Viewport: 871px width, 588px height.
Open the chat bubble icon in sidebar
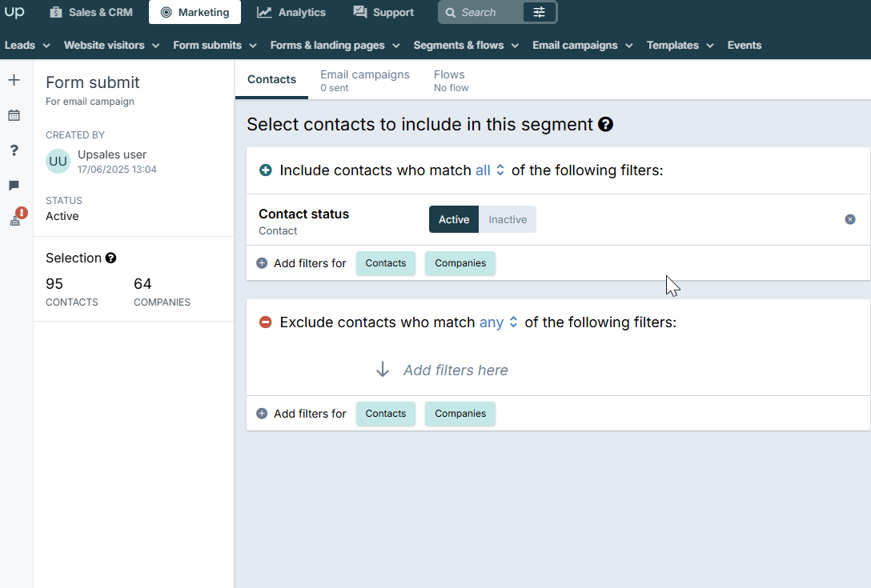(14, 186)
